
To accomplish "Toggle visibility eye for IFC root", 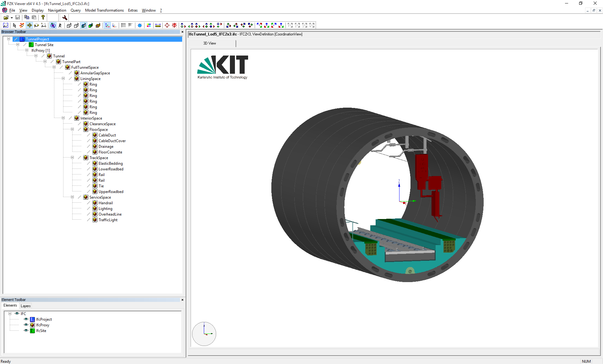I will [x=17, y=313].
